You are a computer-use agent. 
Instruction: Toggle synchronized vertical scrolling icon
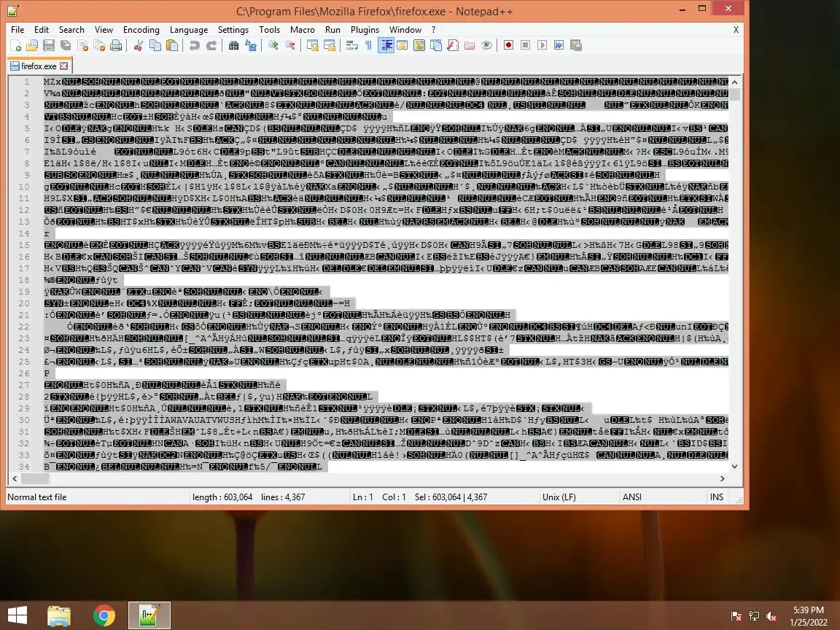[x=312, y=45]
